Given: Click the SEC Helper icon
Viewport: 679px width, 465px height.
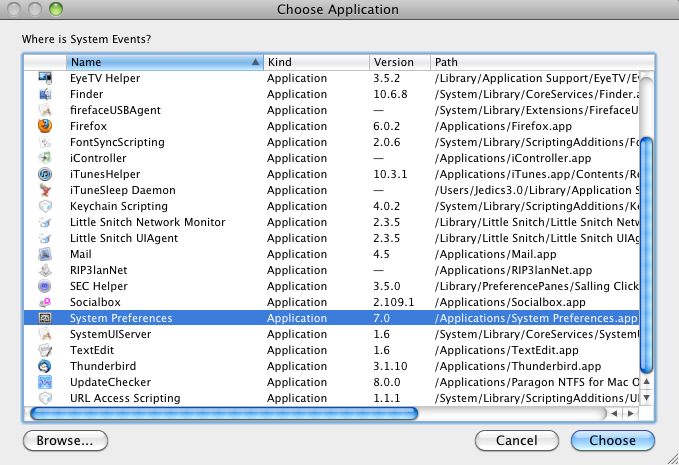Looking at the screenshot, I should pos(45,286).
